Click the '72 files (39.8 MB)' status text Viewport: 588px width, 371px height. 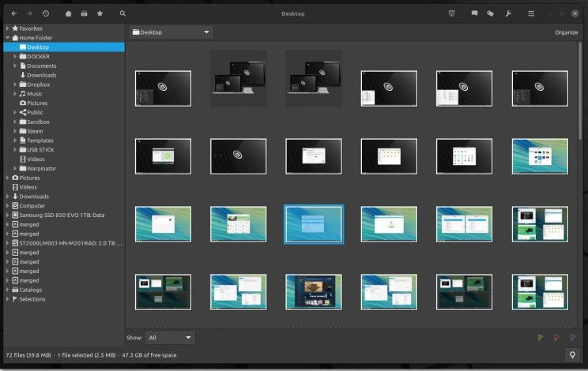click(28, 355)
